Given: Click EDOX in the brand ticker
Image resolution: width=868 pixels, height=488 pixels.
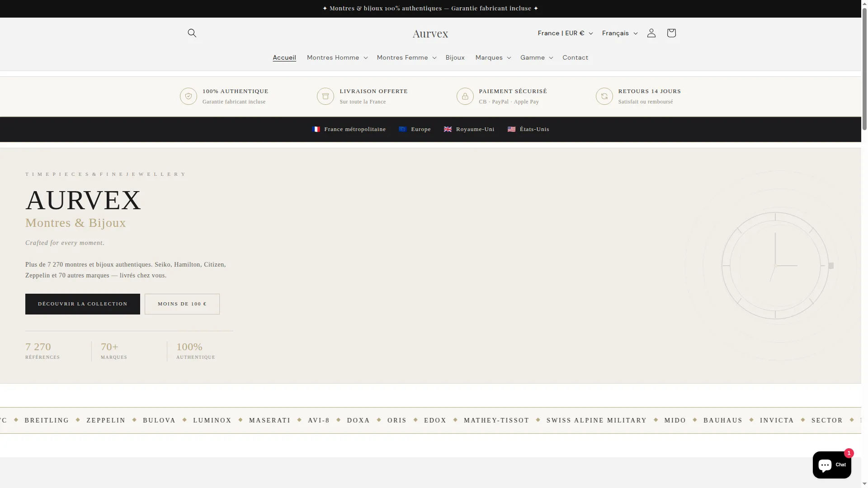Looking at the screenshot, I should coord(435,420).
